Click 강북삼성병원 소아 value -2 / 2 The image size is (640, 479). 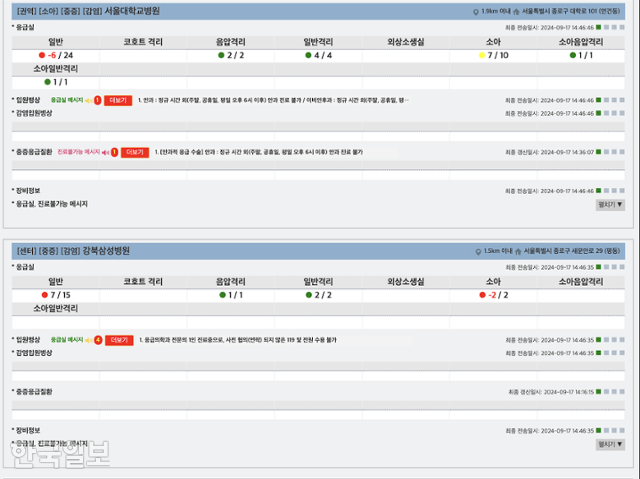pos(498,295)
